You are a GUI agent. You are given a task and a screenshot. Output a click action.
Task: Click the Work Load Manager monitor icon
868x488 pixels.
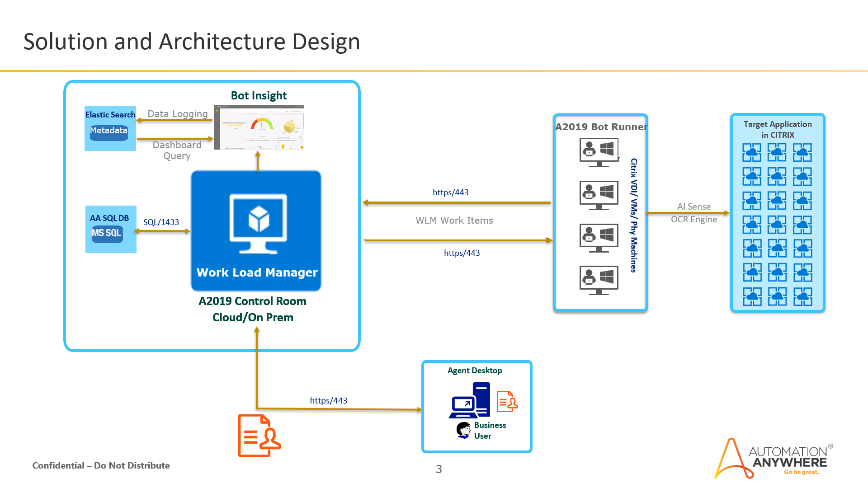click(x=258, y=223)
